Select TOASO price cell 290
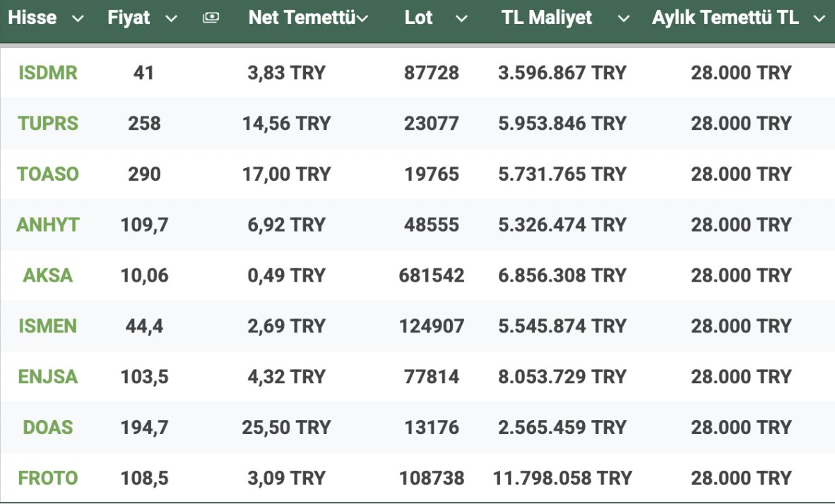This screenshot has height=504, width=835. (x=144, y=174)
